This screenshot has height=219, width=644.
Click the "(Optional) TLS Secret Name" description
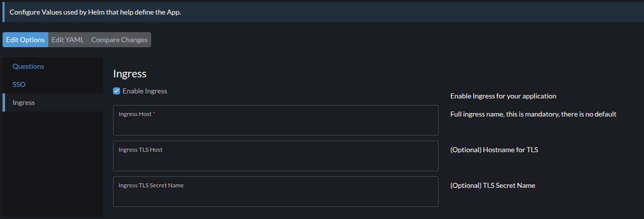click(492, 185)
